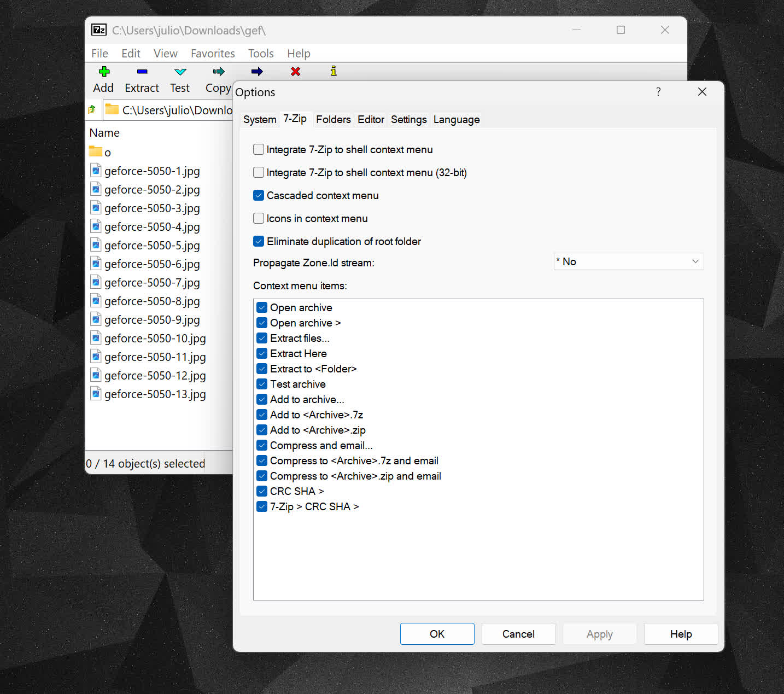
Task: Enable Integrate 7-Zip to shell context menu
Action: tap(259, 149)
